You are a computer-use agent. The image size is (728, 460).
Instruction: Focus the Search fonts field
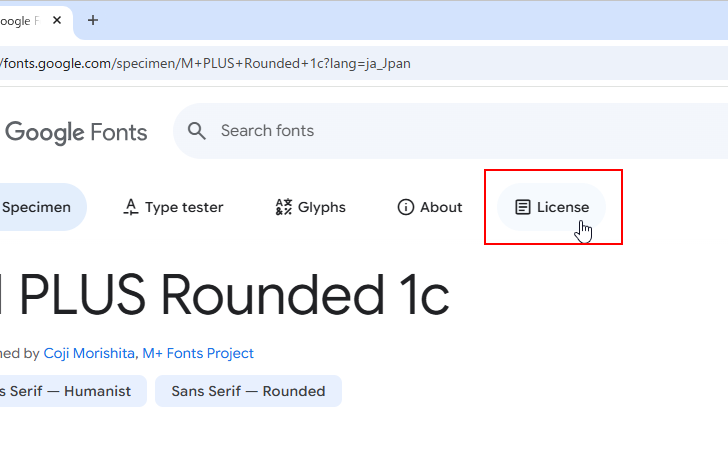click(400, 131)
